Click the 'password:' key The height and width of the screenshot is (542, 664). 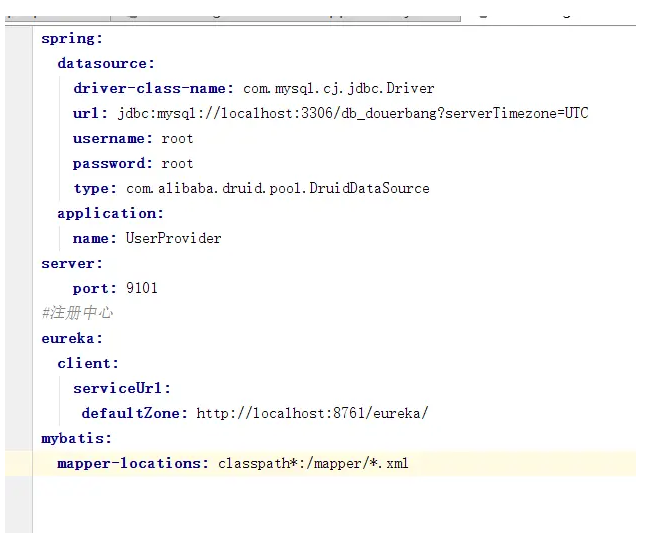click(x=112, y=163)
